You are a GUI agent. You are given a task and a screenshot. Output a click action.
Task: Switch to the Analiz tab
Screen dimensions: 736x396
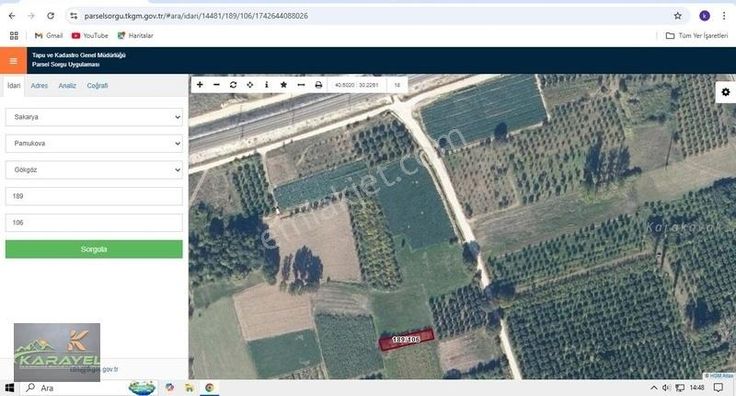tap(67, 86)
